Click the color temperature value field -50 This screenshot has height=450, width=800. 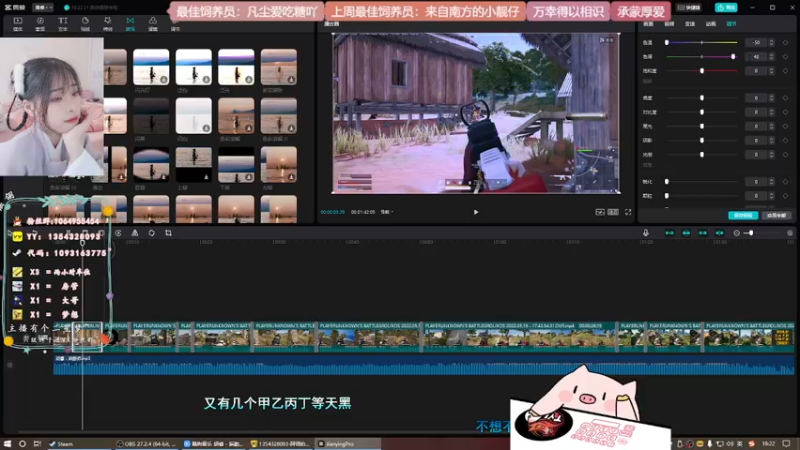[756, 43]
